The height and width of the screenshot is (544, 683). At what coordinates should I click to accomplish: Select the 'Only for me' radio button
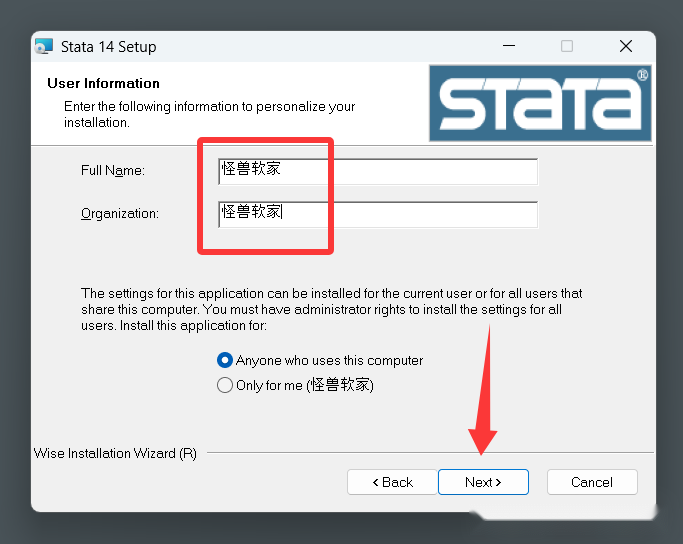(225, 385)
